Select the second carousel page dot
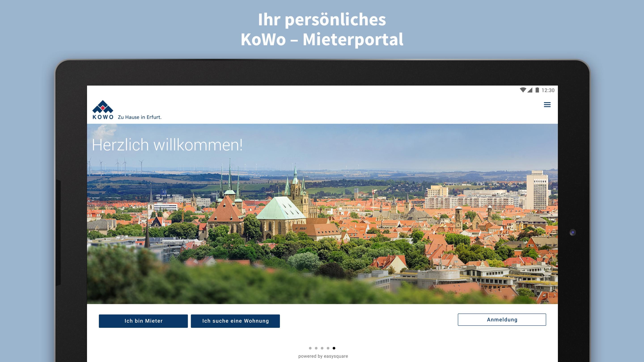 (x=316, y=348)
